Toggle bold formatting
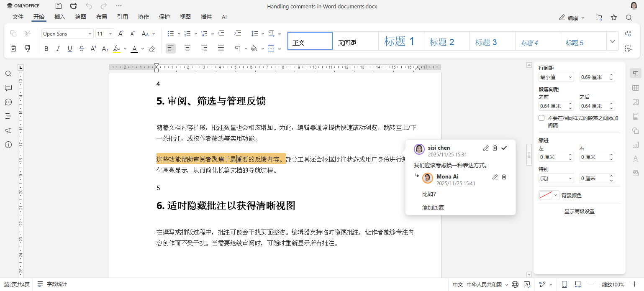644x291 pixels. click(46, 48)
